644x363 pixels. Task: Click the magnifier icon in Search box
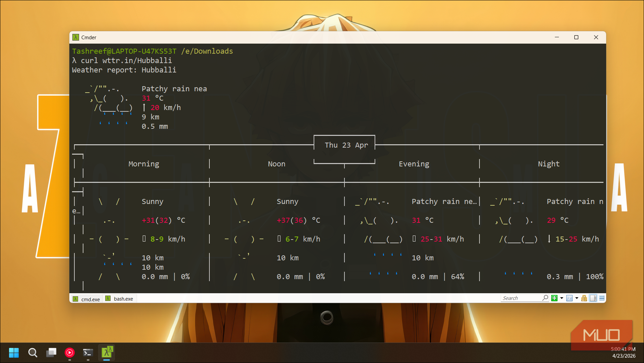(545, 298)
